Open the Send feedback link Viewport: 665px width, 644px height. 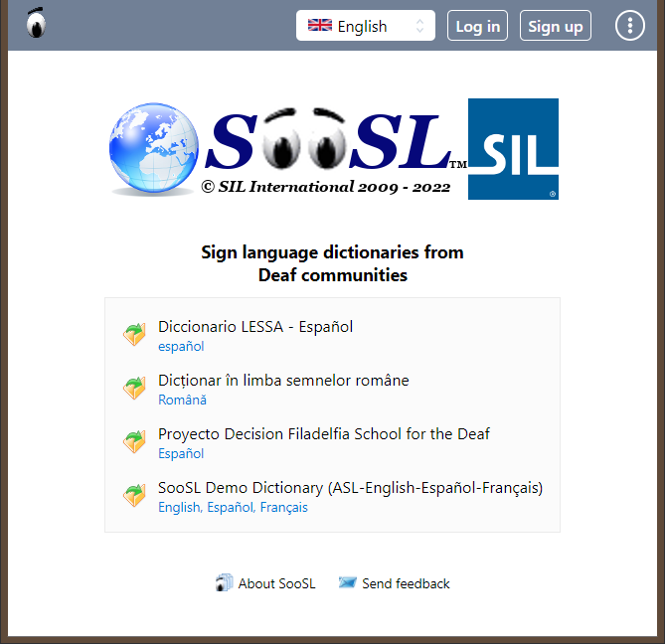[x=406, y=583]
